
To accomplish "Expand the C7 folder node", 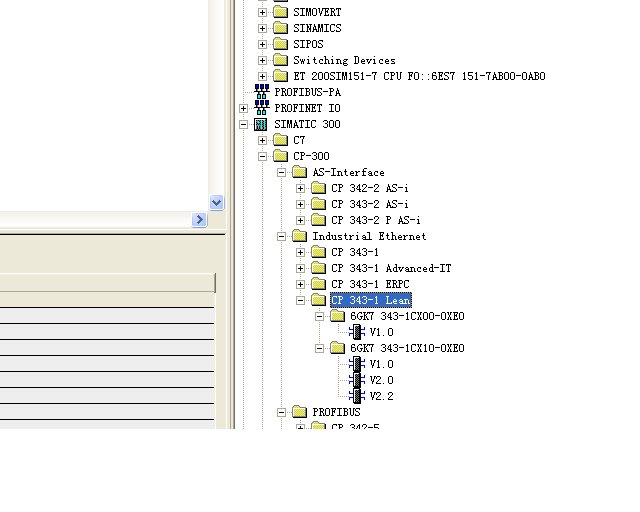I will pyautogui.click(x=262, y=140).
